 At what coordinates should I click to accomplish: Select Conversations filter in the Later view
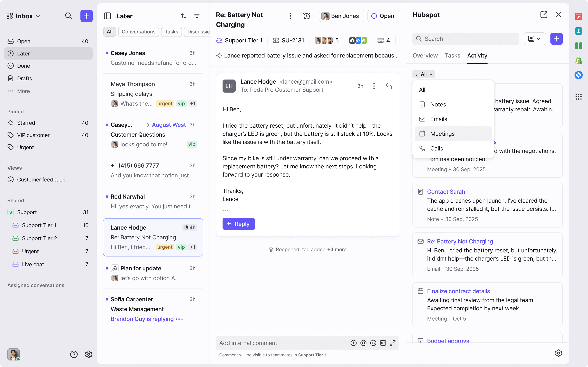pos(138,32)
